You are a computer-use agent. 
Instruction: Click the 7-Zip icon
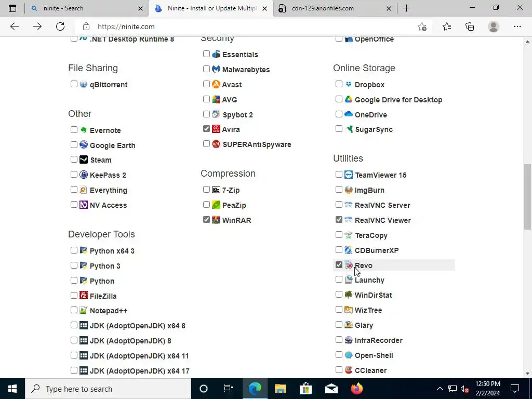point(216,190)
